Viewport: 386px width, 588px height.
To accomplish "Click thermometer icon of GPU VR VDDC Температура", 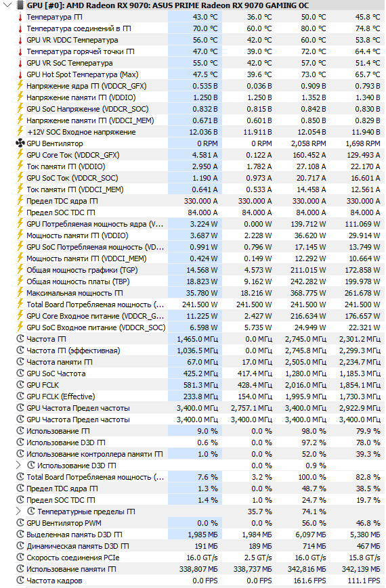I will (20, 40).
